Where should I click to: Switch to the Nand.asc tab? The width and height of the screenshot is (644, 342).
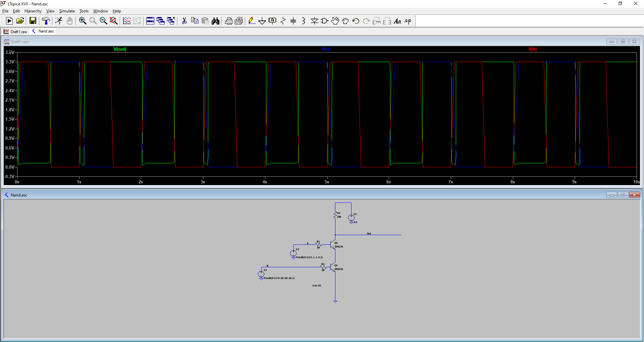(x=43, y=31)
